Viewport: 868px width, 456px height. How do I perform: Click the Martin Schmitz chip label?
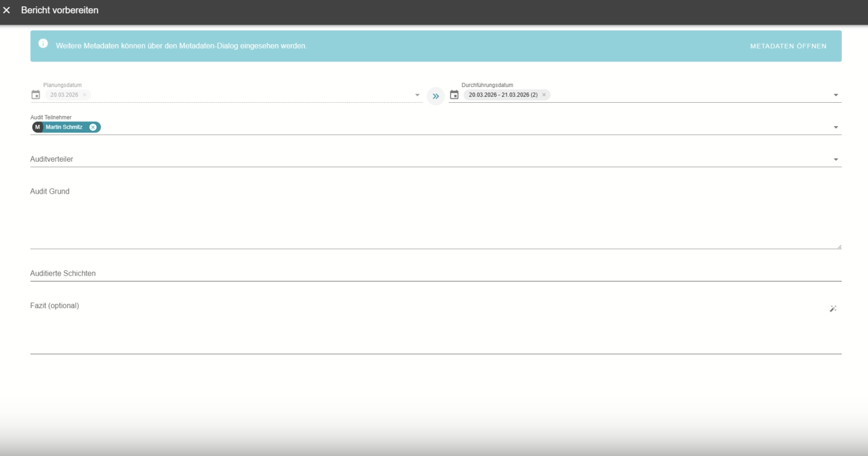click(64, 127)
